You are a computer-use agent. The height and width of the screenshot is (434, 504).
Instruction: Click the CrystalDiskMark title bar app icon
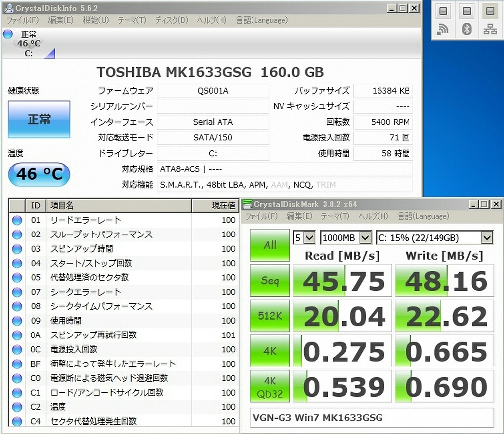(247, 204)
